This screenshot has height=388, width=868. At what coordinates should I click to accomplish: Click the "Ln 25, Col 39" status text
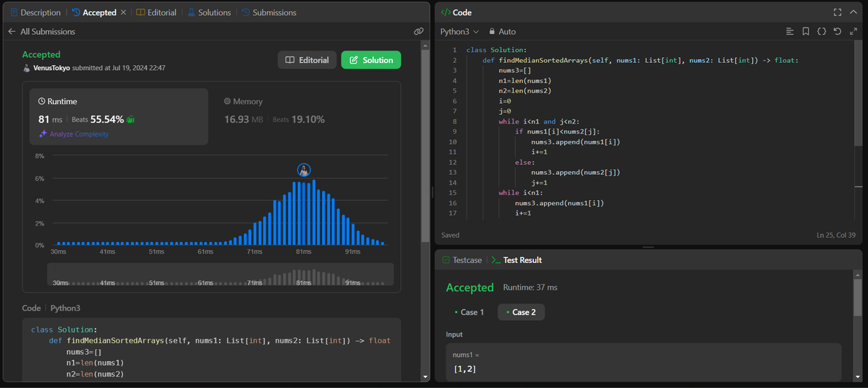tap(835, 235)
